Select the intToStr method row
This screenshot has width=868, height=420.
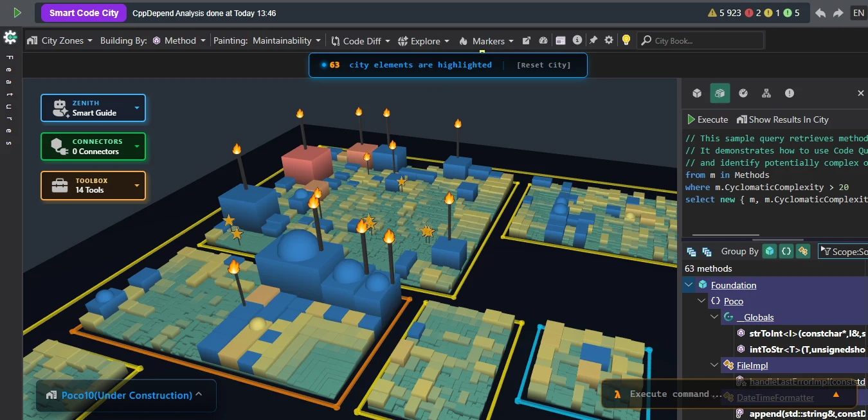pyautogui.click(x=801, y=349)
